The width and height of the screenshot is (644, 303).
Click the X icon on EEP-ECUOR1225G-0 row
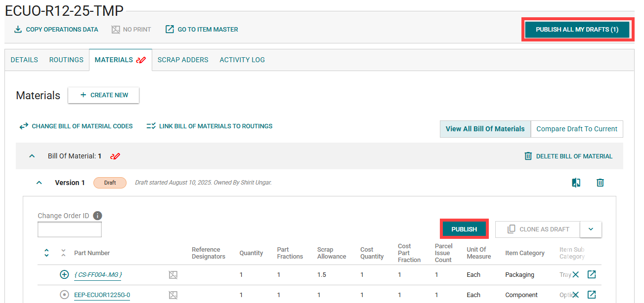pyautogui.click(x=576, y=295)
